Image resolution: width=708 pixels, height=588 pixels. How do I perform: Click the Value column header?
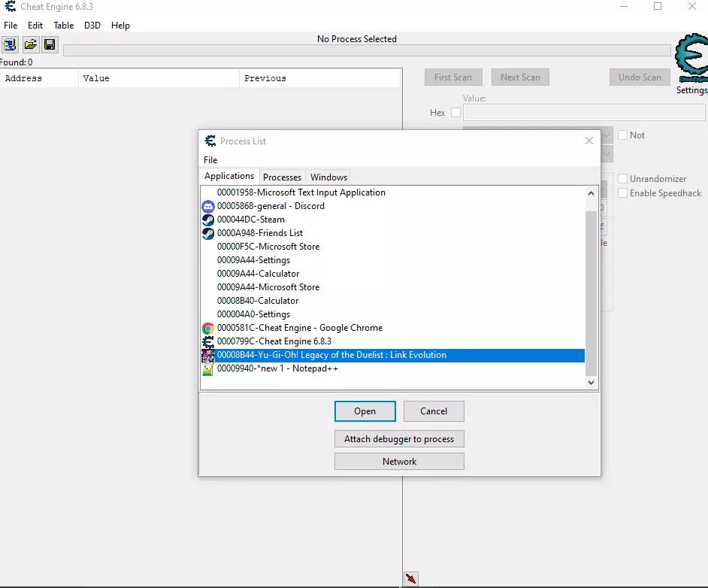[x=159, y=78]
